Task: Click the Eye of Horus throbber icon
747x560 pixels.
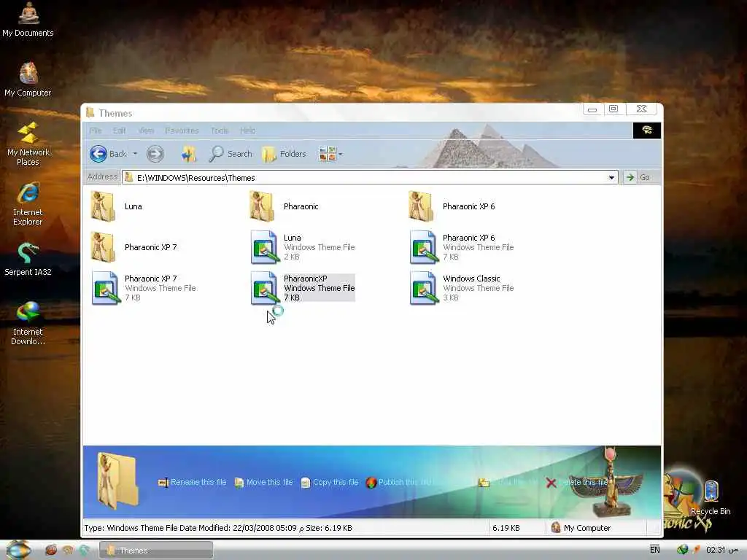Action: pyautogui.click(x=646, y=130)
